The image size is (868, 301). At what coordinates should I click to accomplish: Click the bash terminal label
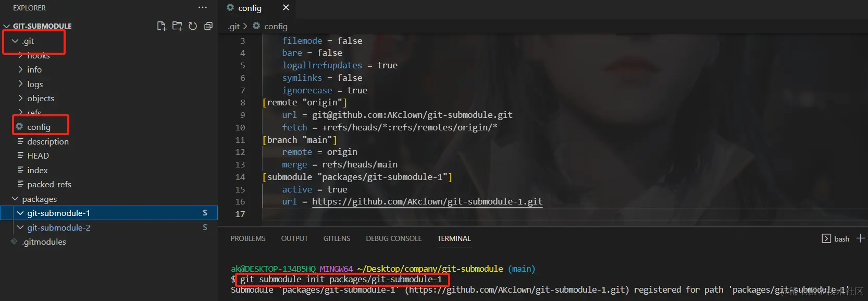(841, 239)
